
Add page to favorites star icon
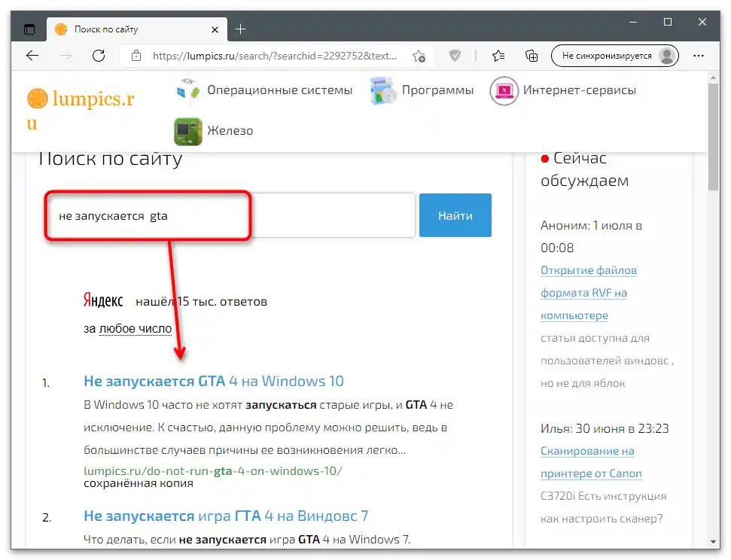pos(419,56)
